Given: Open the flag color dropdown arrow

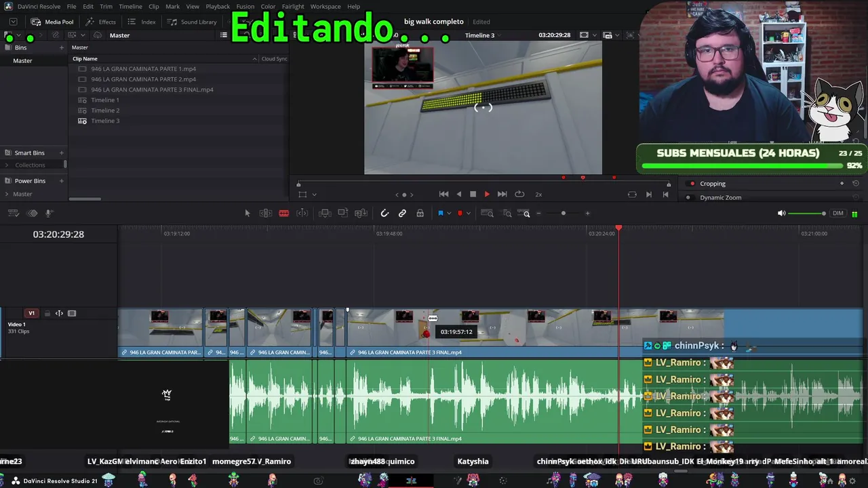Looking at the screenshot, I should (449, 214).
